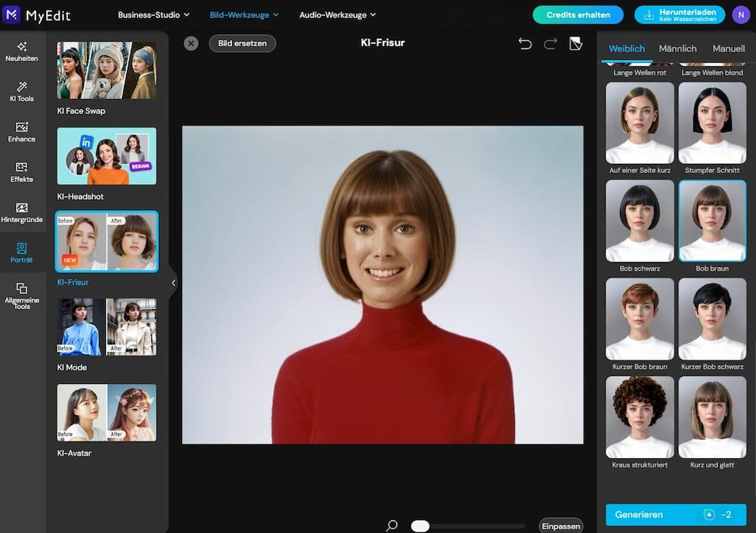Adjust the zoom slider at the bottom
756x533 pixels.
click(420, 525)
